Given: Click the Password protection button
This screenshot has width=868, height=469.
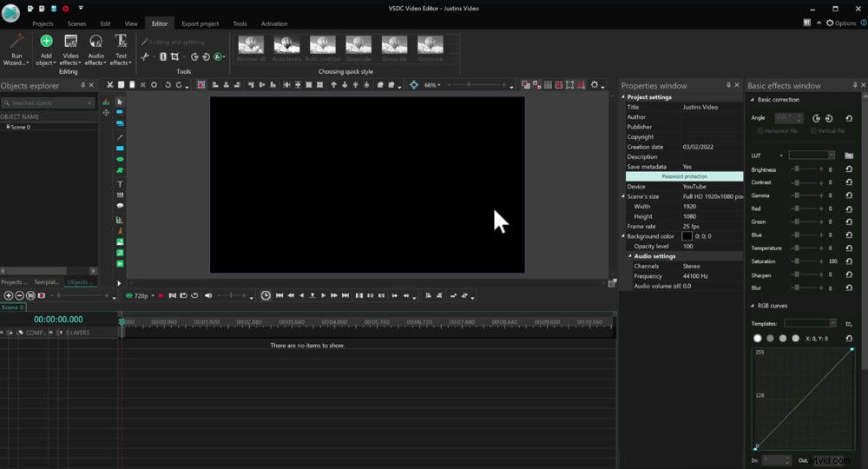Looking at the screenshot, I should click(684, 176).
